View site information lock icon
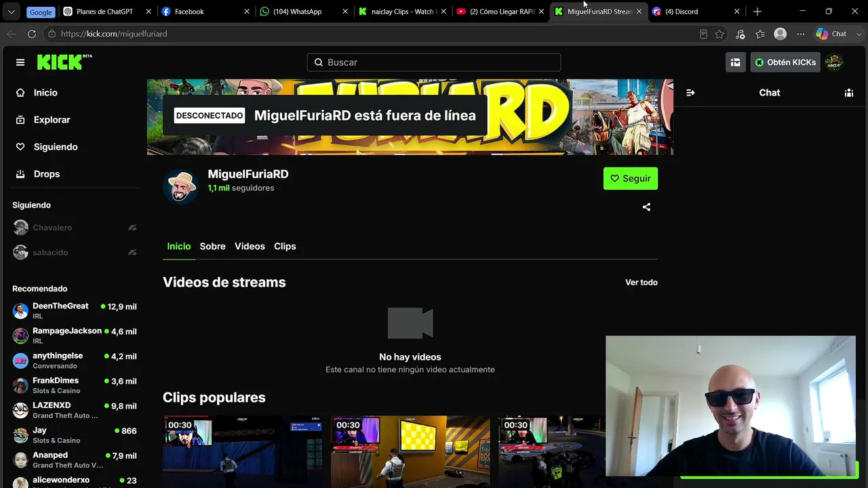 (x=52, y=34)
